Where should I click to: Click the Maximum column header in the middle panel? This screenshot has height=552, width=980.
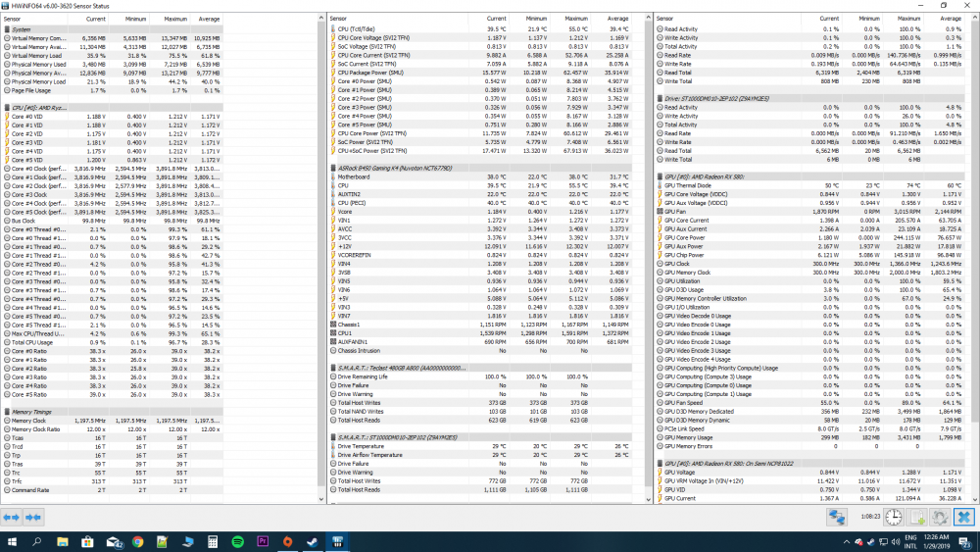570,19
